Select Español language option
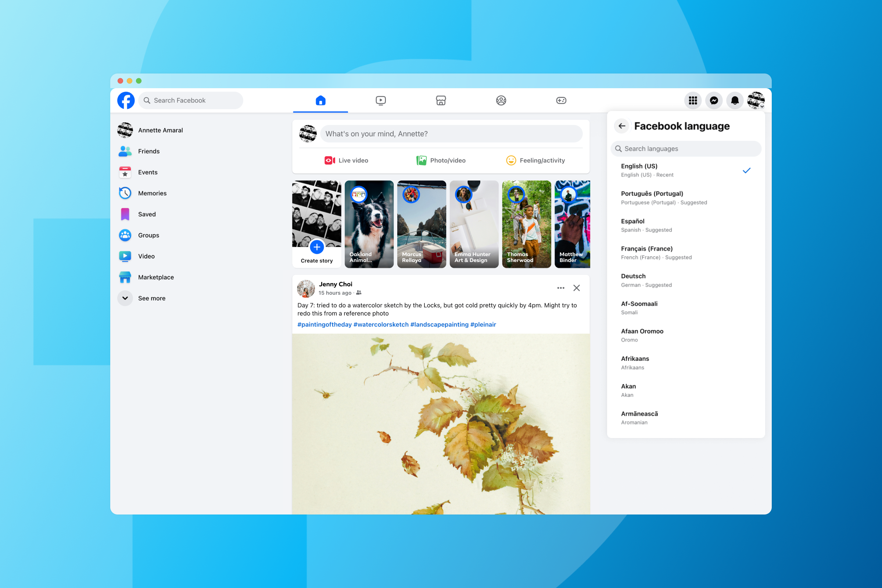Screen dimensions: 882x588 point(686,225)
